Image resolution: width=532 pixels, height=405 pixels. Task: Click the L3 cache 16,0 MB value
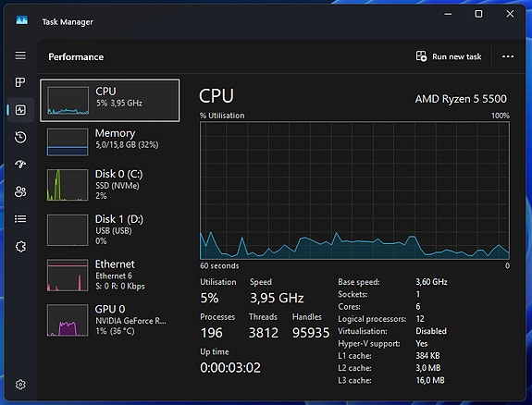tap(430, 380)
